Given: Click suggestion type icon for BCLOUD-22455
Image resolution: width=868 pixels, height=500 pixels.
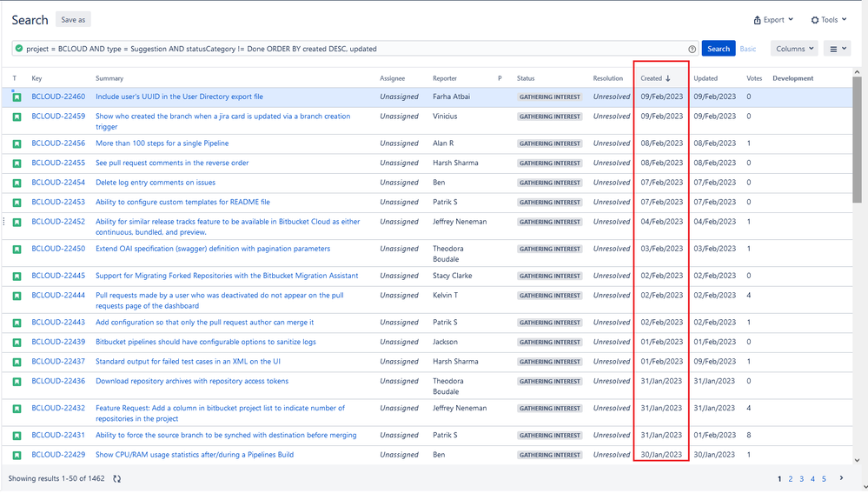Looking at the screenshot, I should (17, 163).
